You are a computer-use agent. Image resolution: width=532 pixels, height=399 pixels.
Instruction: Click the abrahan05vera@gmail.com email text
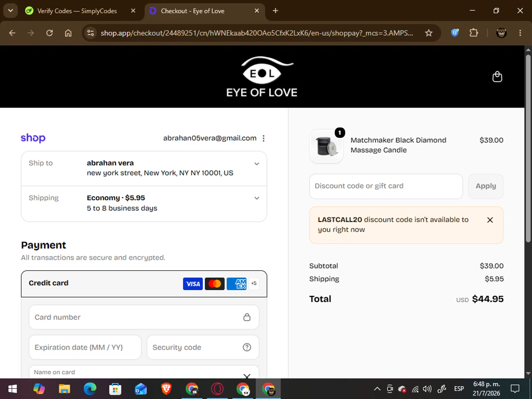(x=210, y=138)
